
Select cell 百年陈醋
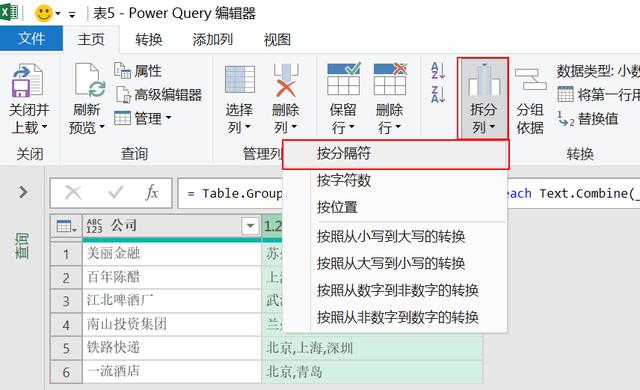(x=172, y=277)
